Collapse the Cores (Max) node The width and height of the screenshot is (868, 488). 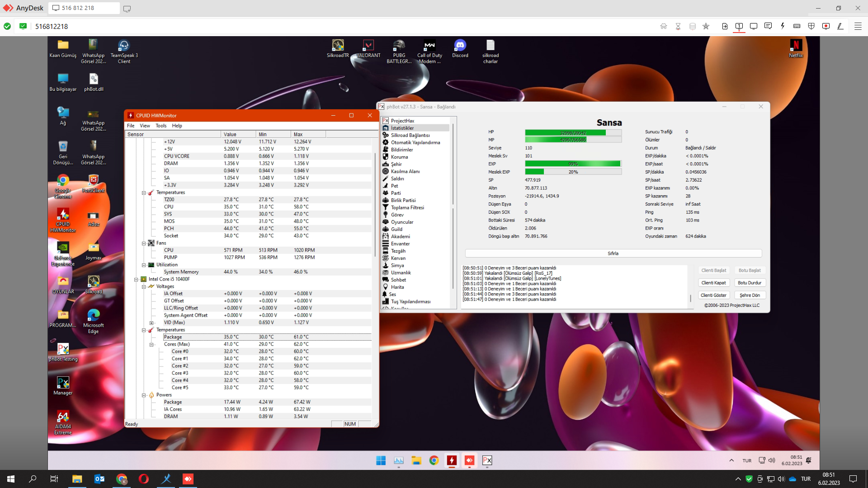(x=151, y=344)
